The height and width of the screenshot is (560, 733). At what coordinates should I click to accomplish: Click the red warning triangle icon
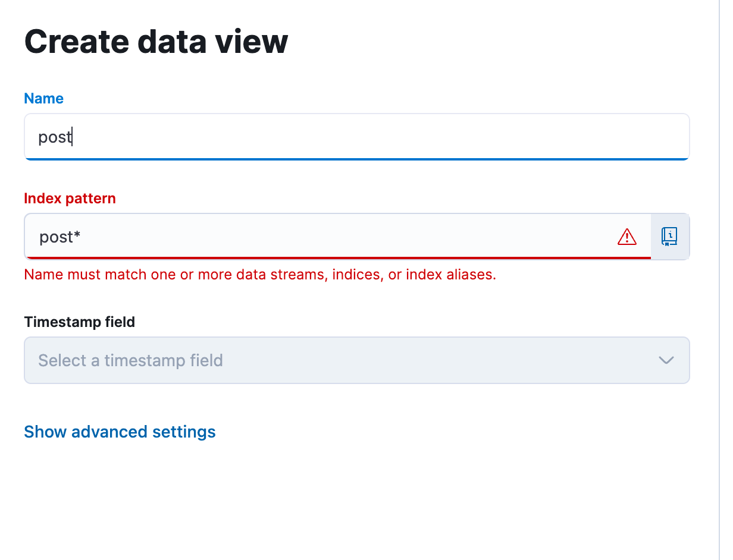click(x=627, y=237)
